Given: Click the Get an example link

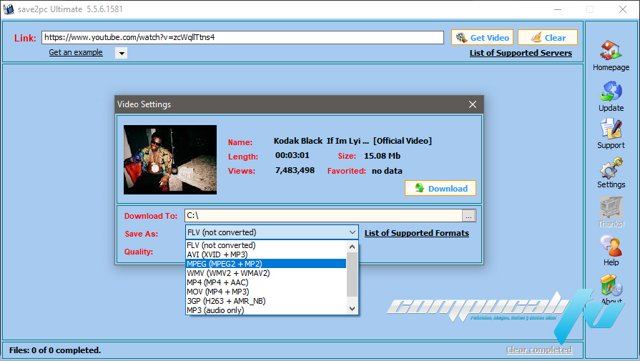Looking at the screenshot, I should tap(76, 53).
